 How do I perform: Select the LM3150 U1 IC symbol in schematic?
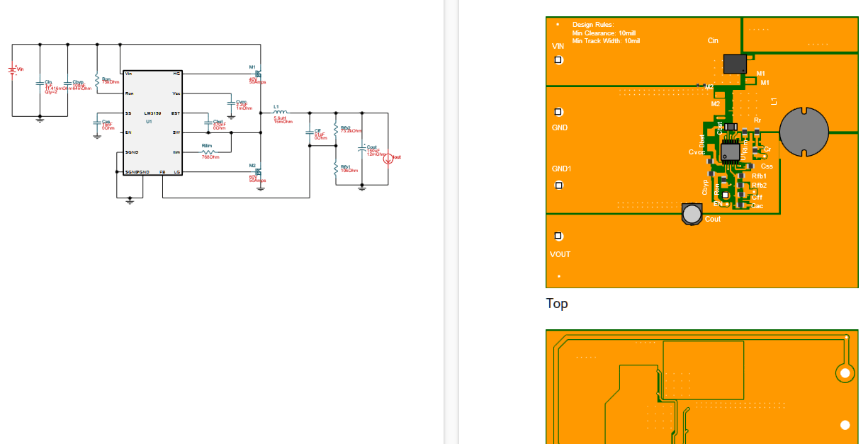tap(151, 120)
